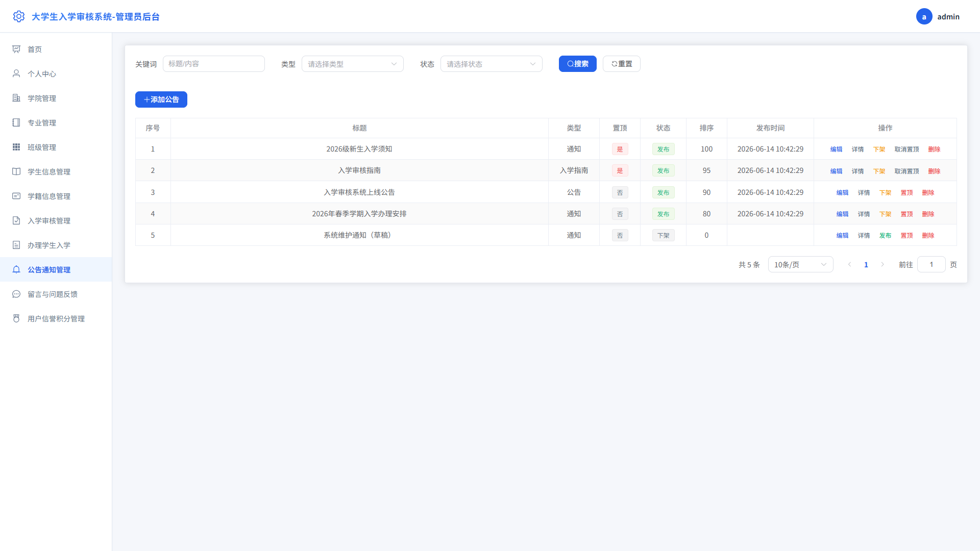Click the 标题 column header
Viewport: 980px width, 551px height.
[359, 128]
